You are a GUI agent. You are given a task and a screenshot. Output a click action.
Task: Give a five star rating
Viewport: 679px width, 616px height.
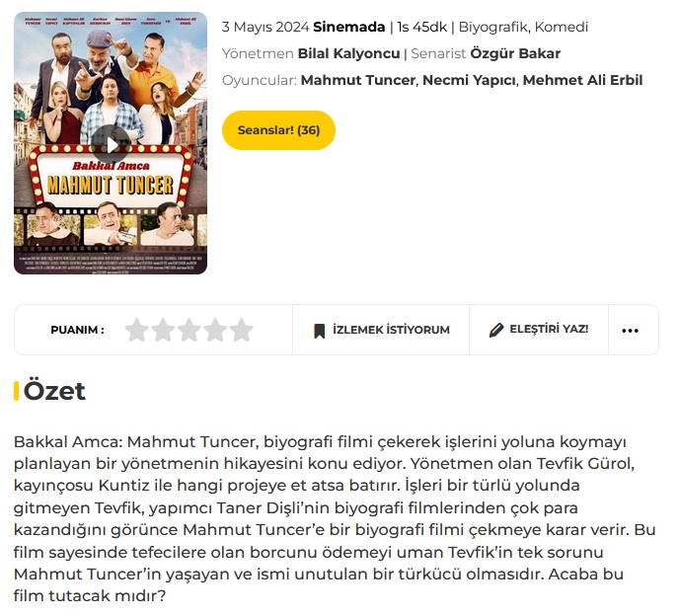(x=241, y=330)
